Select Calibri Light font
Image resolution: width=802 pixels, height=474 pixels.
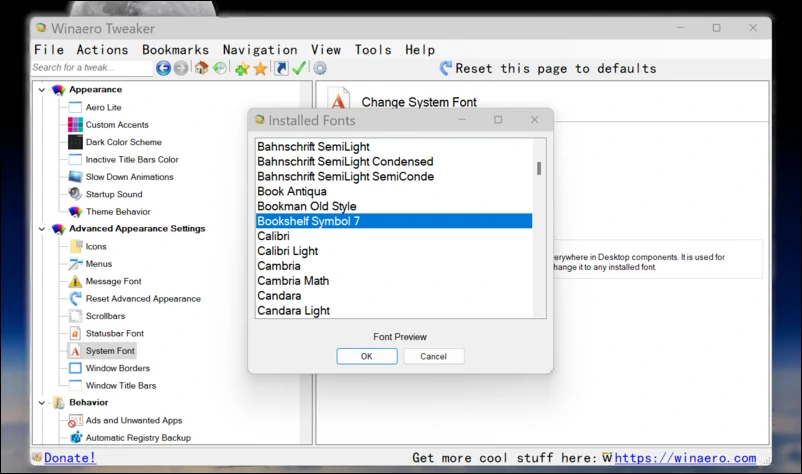click(394, 251)
